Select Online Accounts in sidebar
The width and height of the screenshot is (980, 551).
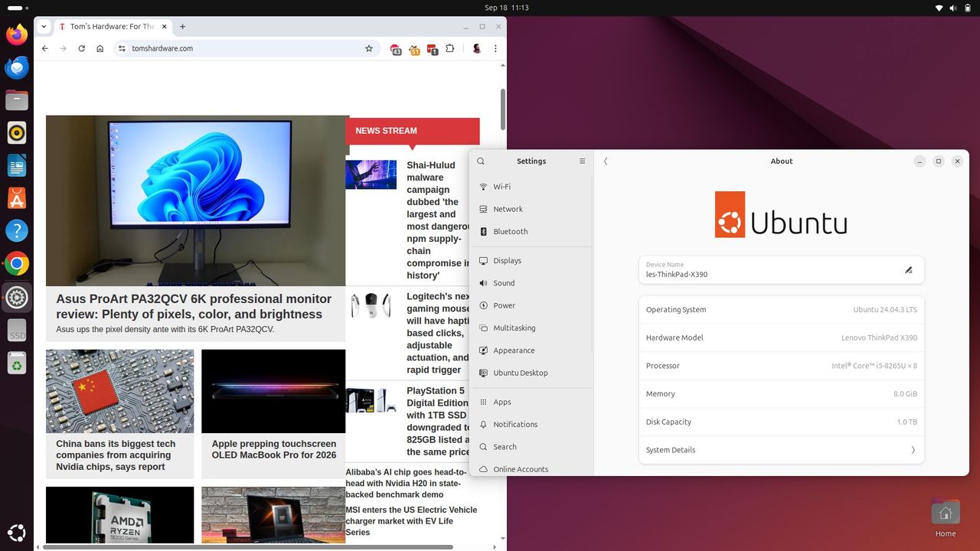click(x=531, y=468)
